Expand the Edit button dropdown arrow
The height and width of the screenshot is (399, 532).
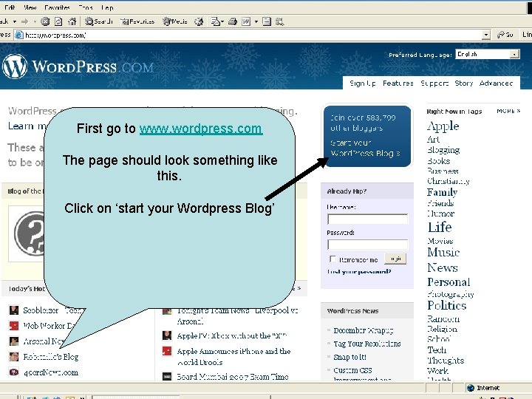pos(256,21)
